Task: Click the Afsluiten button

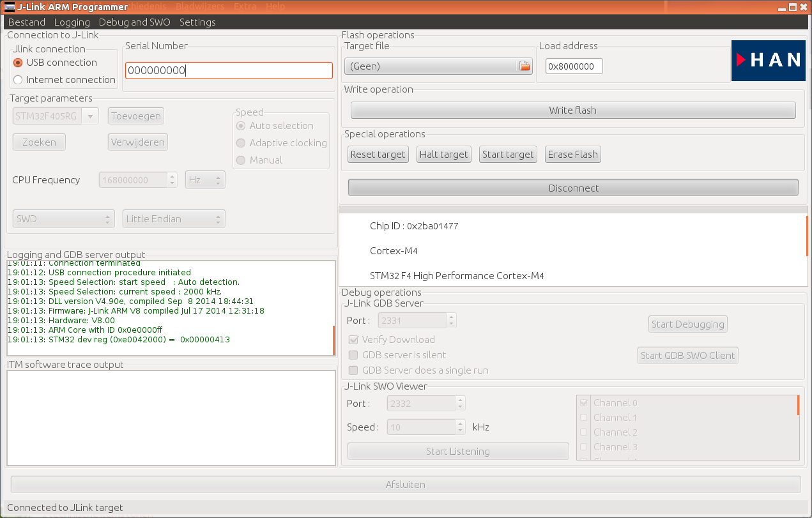Action: (x=406, y=485)
